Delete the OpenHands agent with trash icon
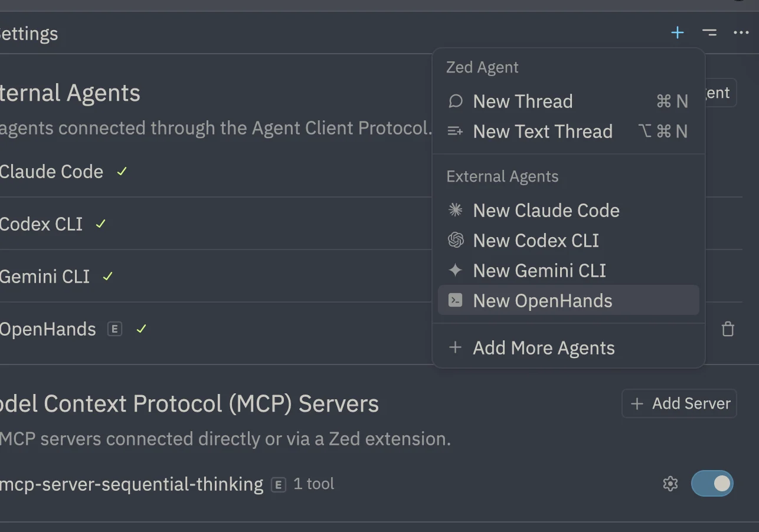This screenshot has width=759, height=532. click(728, 329)
